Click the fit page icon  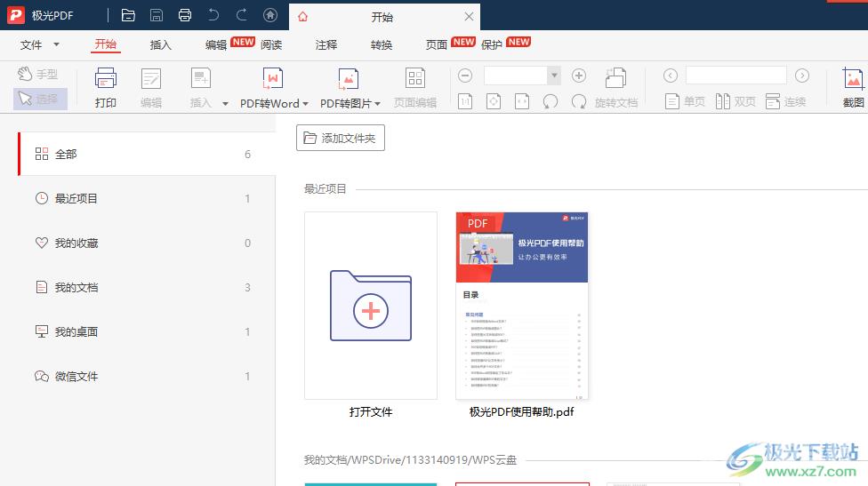point(494,102)
